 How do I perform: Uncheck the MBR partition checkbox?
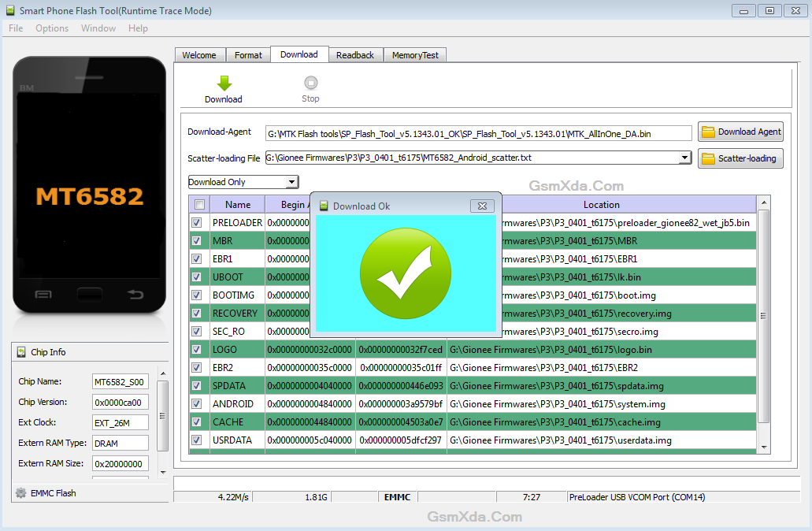197,241
